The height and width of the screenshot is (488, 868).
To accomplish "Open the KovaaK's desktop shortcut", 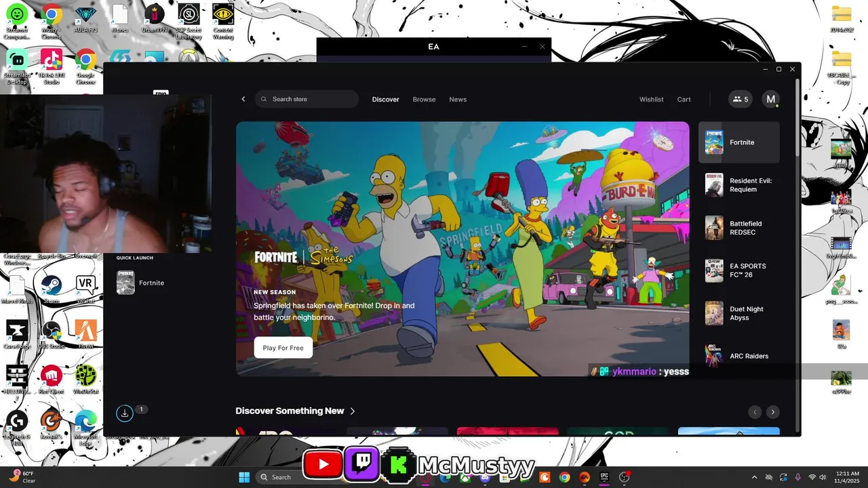I will (52, 426).
